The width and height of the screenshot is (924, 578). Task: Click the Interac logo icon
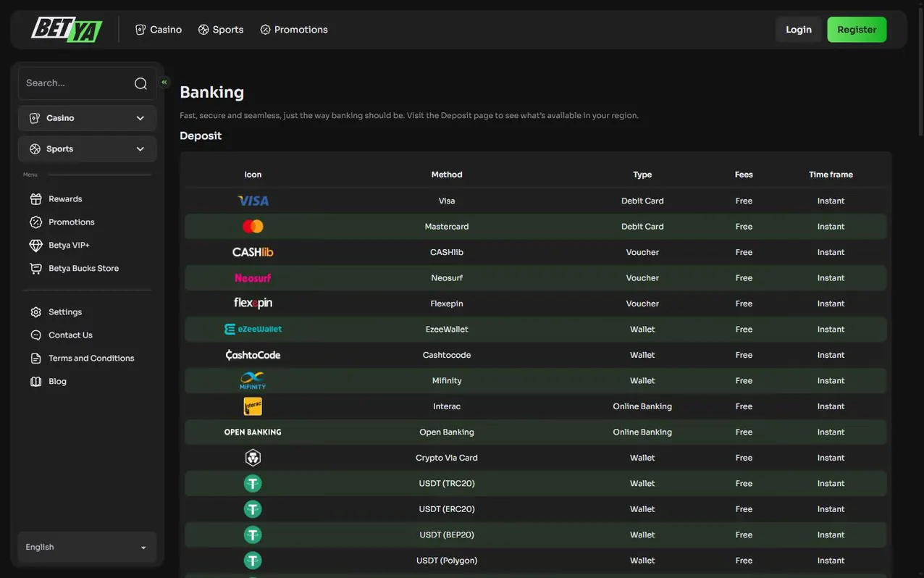(x=253, y=406)
